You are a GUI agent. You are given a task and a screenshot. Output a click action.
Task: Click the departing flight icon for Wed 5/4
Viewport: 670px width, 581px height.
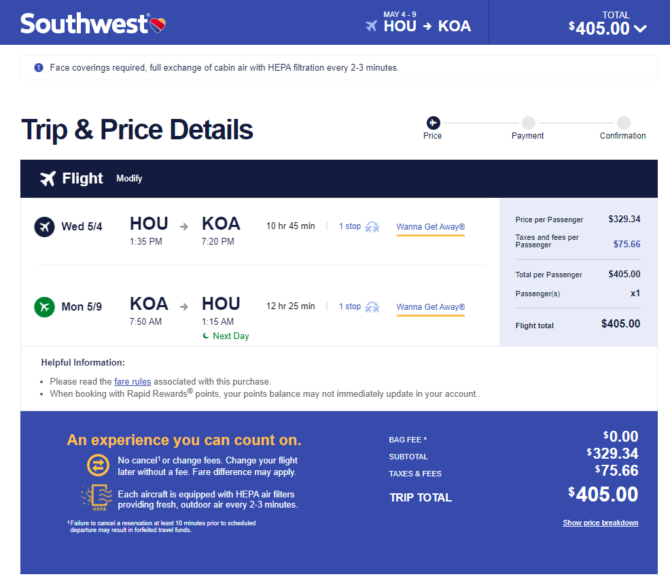coord(44,226)
